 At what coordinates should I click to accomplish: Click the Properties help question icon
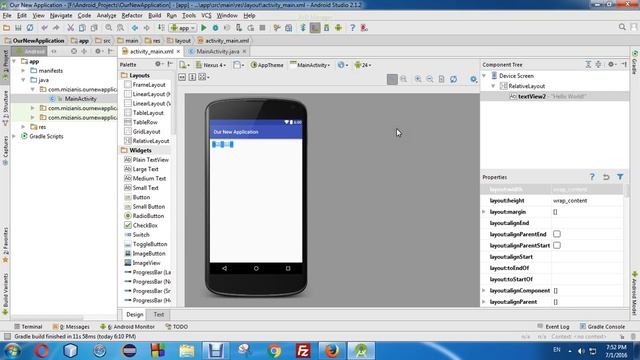(x=592, y=177)
